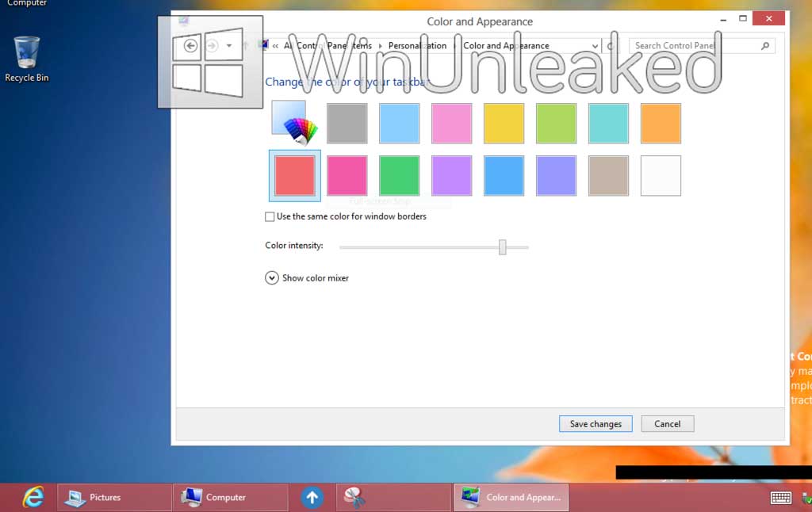The image size is (812, 512).
Task: Expand Show color mixer
Action: pyautogui.click(x=272, y=277)
